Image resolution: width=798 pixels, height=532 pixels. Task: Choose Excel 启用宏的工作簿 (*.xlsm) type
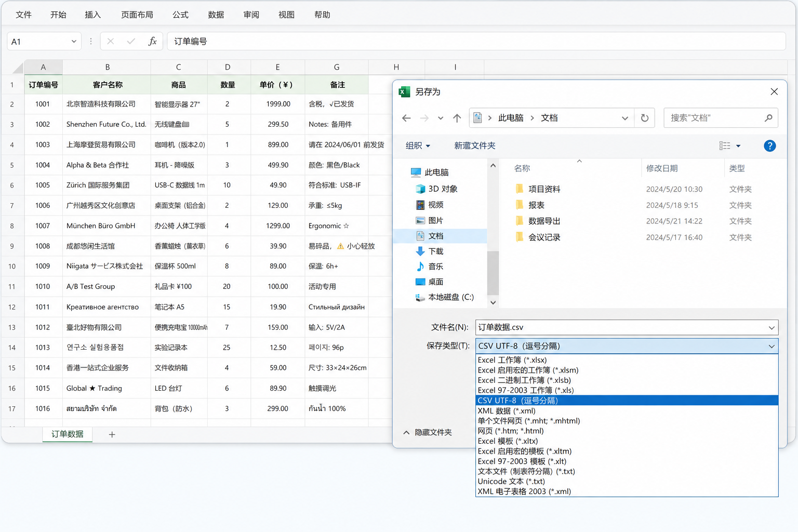tap(627, 370)
